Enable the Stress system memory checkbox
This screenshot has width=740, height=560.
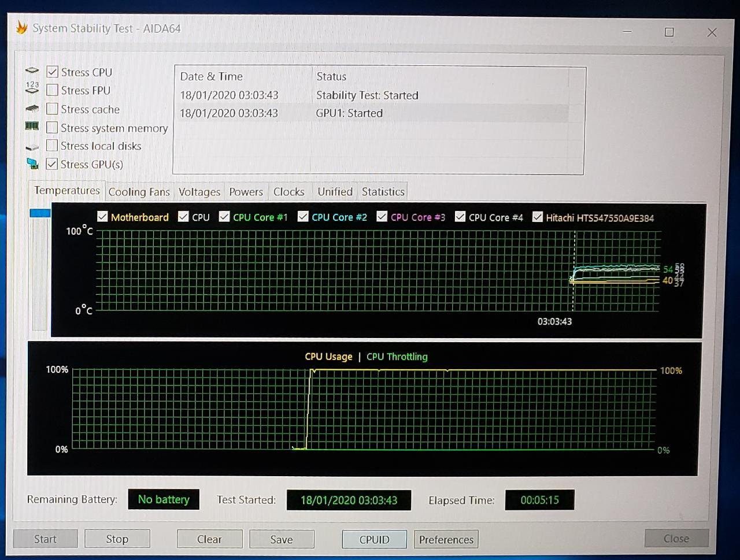[x=52, y=127]
